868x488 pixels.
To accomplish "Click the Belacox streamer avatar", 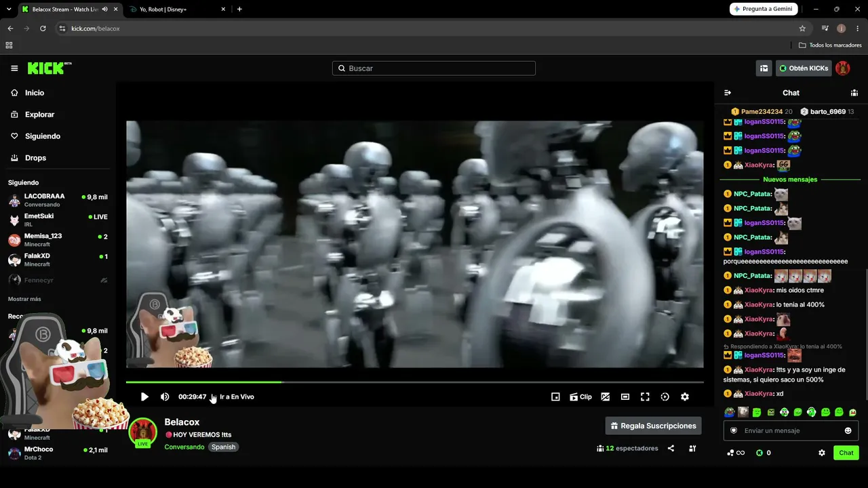I will [x=143, y=432].
